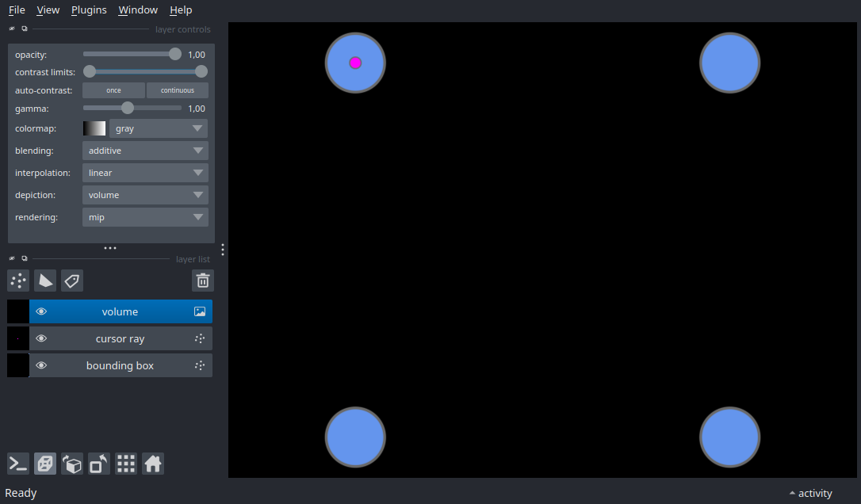Open the IPython console
This screenshot has width=861, height=504.
[x=18, y=464]
